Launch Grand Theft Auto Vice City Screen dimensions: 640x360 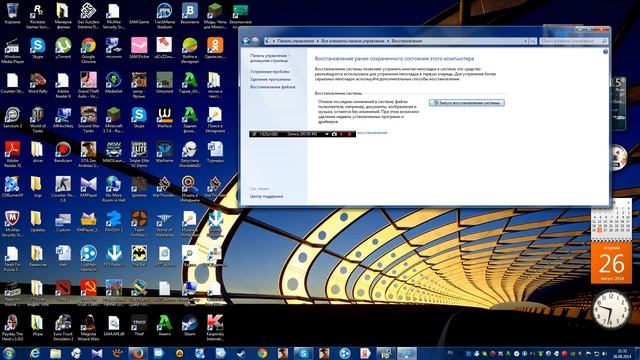(x=88, y=85)
